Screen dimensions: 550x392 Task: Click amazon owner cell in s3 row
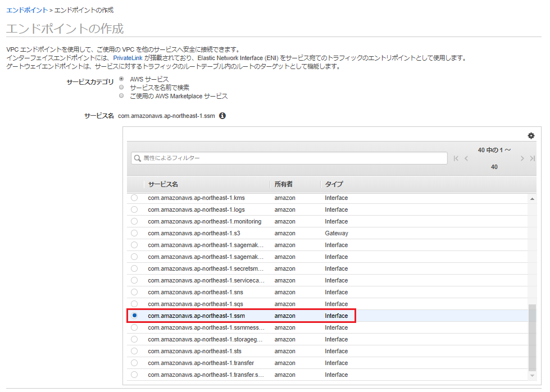[285, 233]
